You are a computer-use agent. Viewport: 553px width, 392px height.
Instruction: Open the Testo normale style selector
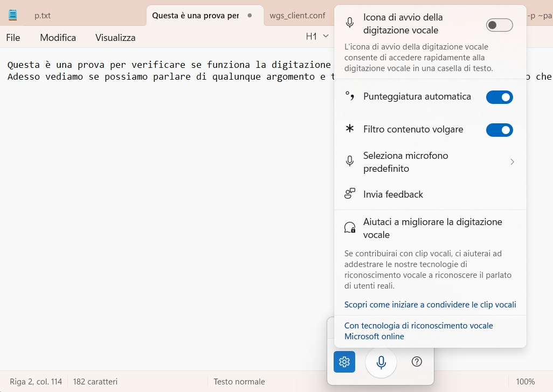point(239,381)
